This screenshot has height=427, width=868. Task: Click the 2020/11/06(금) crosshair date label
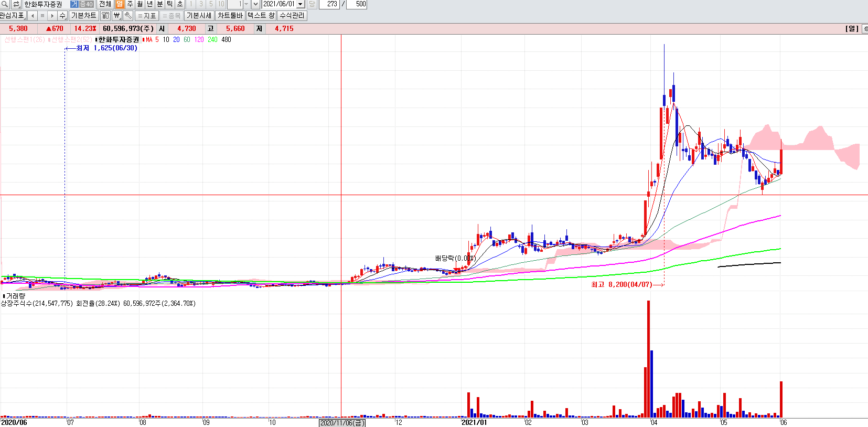pyautogui.click(x=342, y=423)
